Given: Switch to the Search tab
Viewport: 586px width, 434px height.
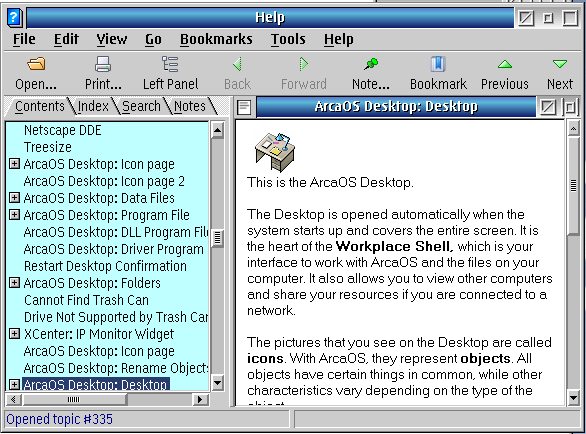Looking at the screenshot, I should [x=141, y=107].
